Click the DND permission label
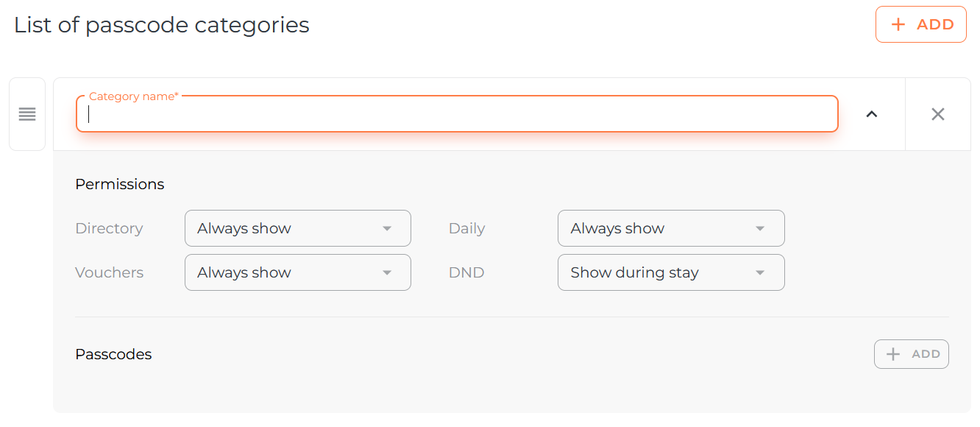This screenshot has width=980, height=427. tap(466, 272)
